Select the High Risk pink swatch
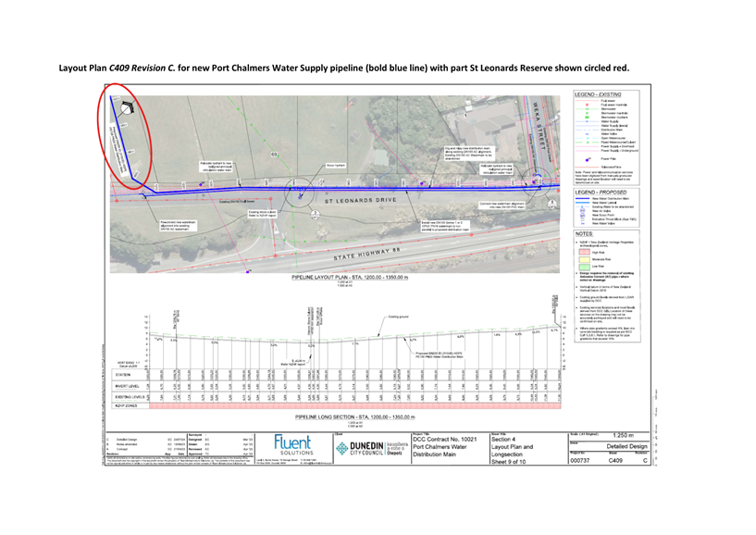Image resolution: width=756 pixels, height=535 pixels. click(x=585, y=252)
